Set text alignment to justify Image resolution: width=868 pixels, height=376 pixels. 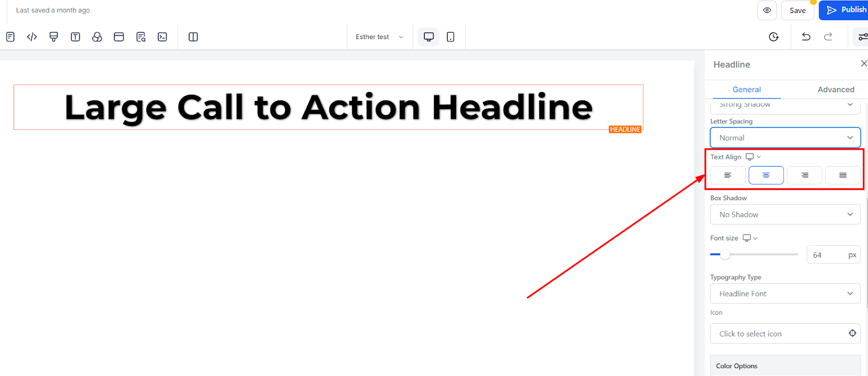coord(843,175)
